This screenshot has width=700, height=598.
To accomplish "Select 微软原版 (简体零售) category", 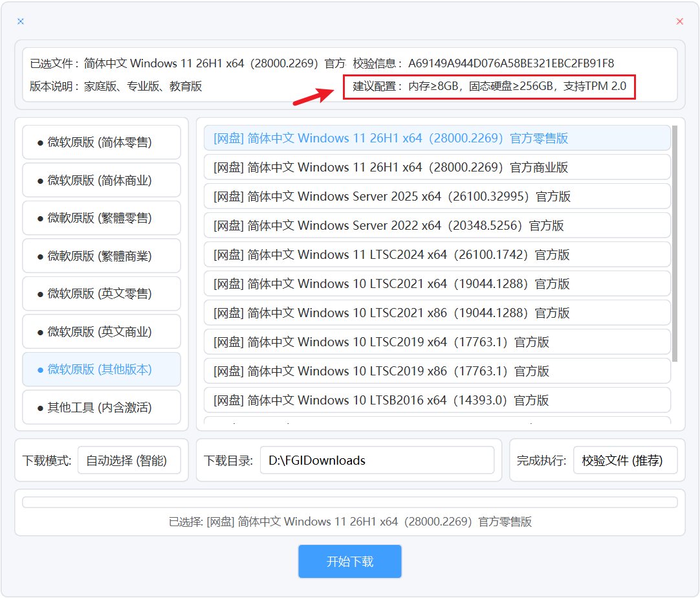I will coord(102,142).
